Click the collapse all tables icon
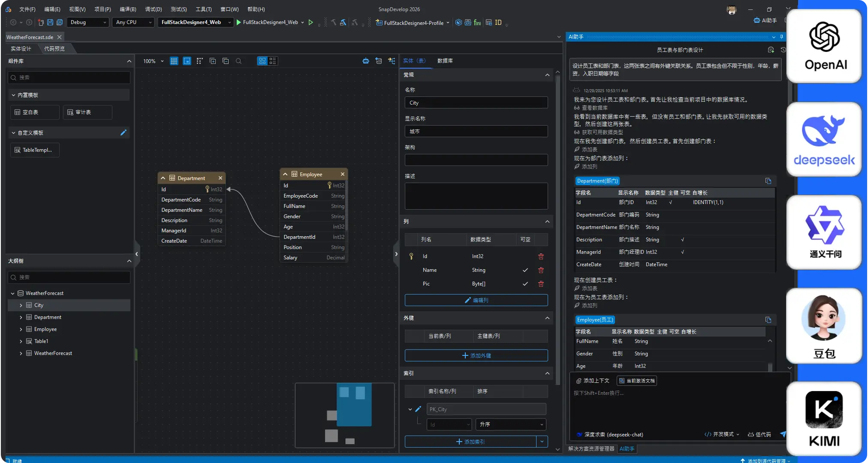 coord(226,61)
